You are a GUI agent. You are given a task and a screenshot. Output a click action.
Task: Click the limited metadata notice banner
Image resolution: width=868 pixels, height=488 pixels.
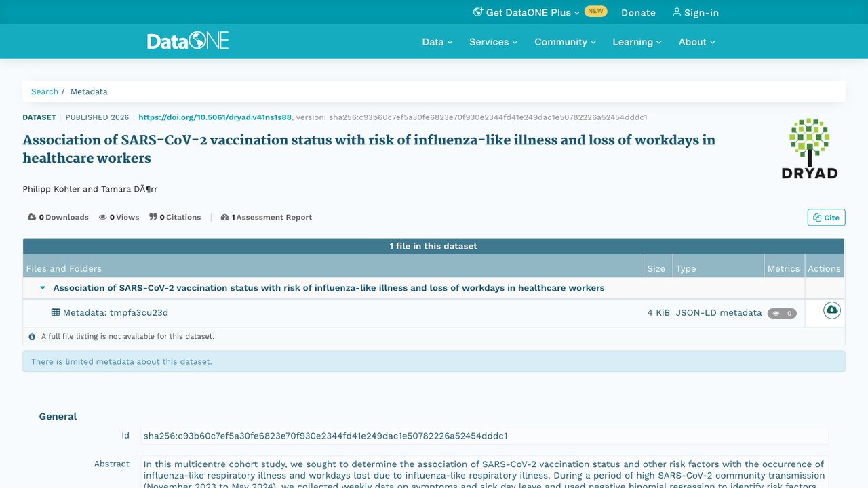pyautogui.click(x=433, y=361)
